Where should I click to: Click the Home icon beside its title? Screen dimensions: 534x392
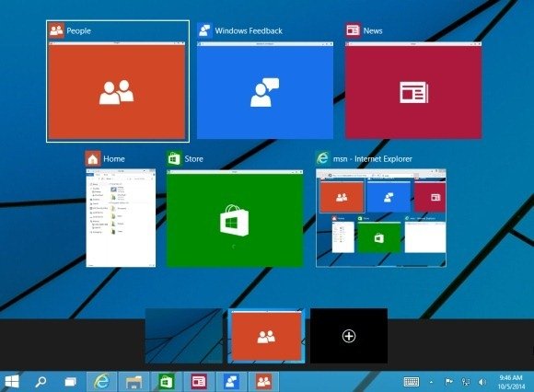tap(93, 159)
